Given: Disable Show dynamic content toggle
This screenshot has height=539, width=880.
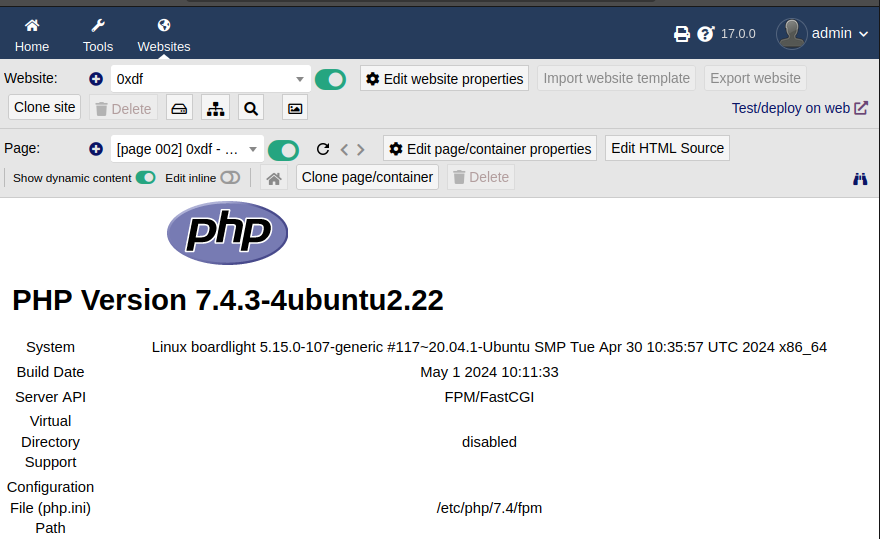Looking at the screenshot, I should 146,178.
